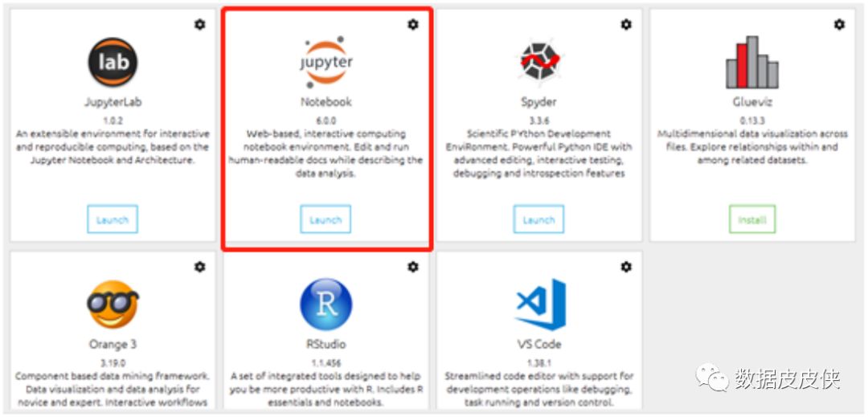Click the Glueviz bar chart icon

coord(751,62)
